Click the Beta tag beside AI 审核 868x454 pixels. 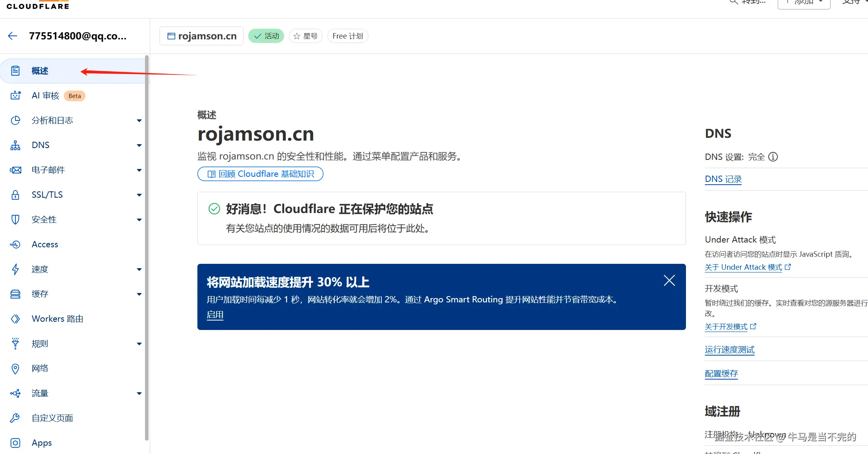coord(75,96)
